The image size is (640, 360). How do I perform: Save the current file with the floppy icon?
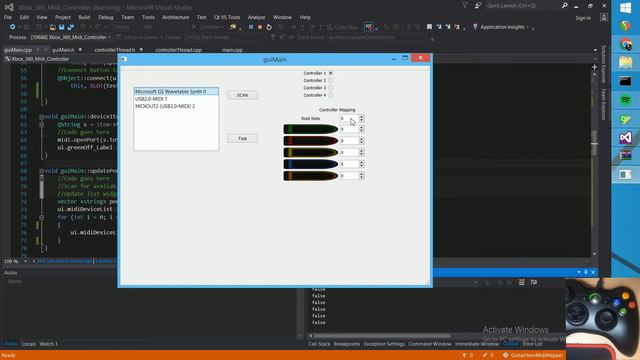pos(61,27)
